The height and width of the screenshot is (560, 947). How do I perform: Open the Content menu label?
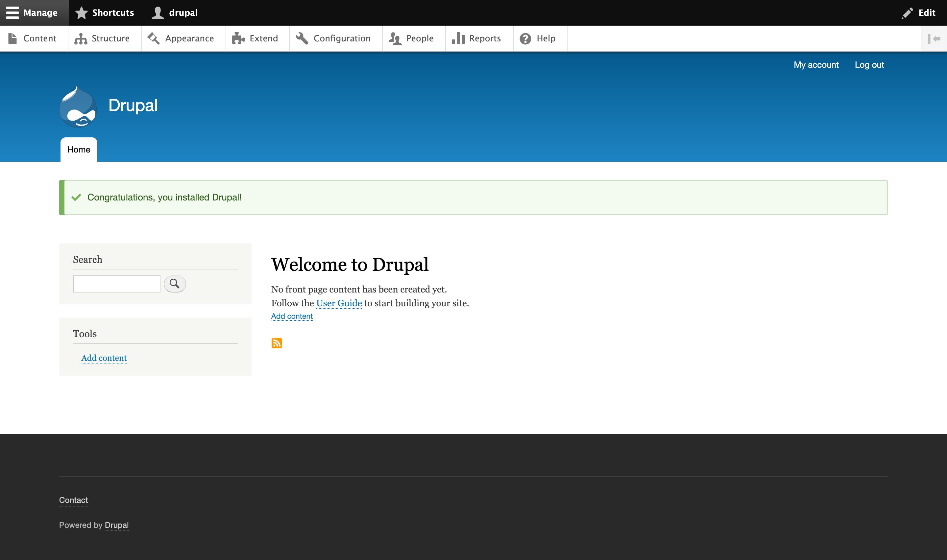point(40,38)
